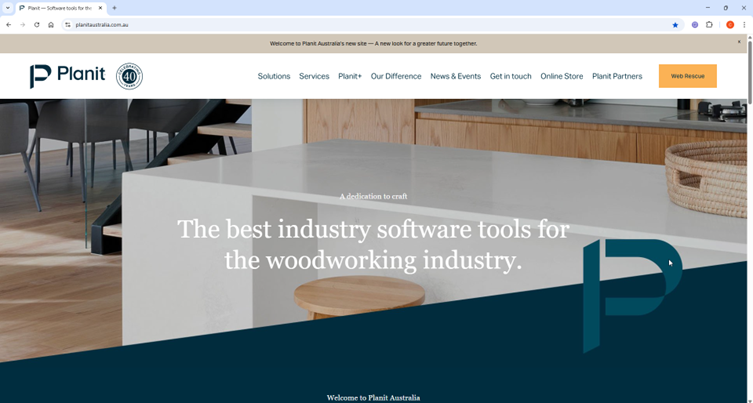Open the Solutions menu

tap(274, 76)
